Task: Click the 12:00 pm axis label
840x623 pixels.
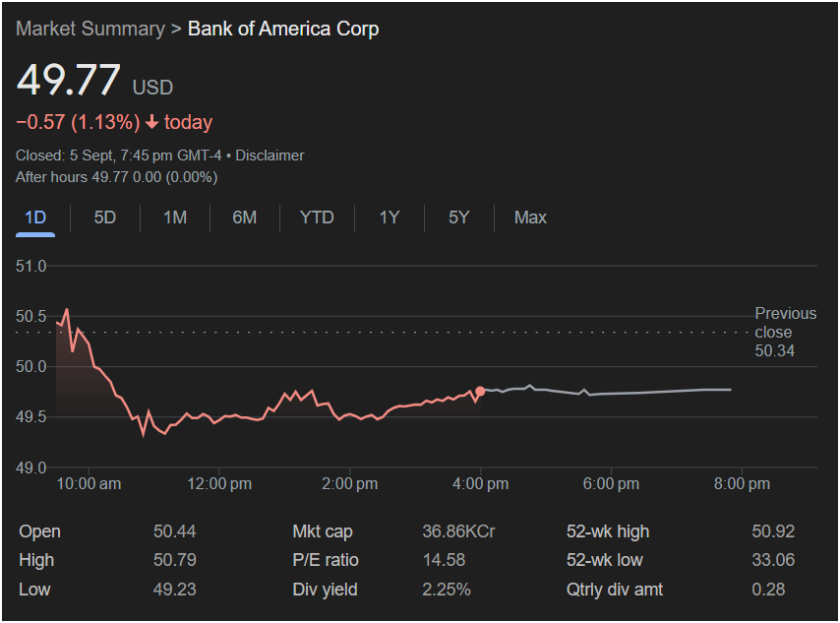Action: (x=219, y=483)
